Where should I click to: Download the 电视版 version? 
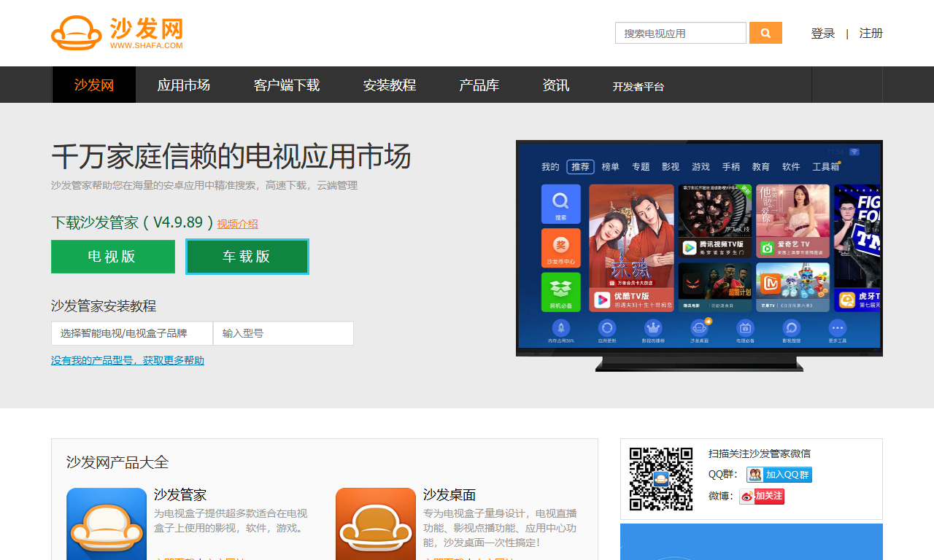tap(113, 257)
